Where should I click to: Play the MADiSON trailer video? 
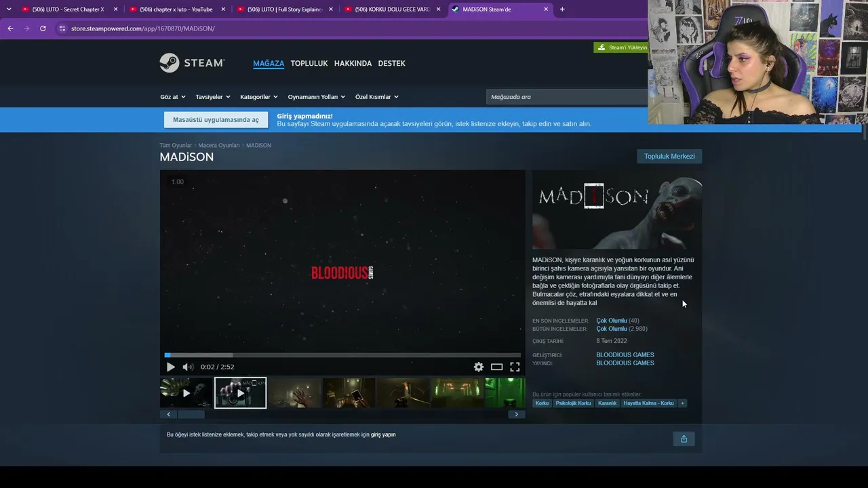pos(170,367)
